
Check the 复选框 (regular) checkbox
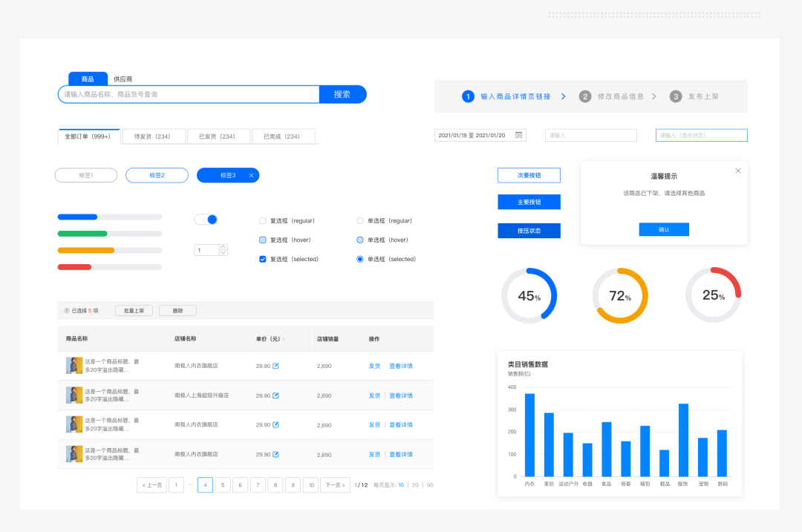tap(263, 221)
